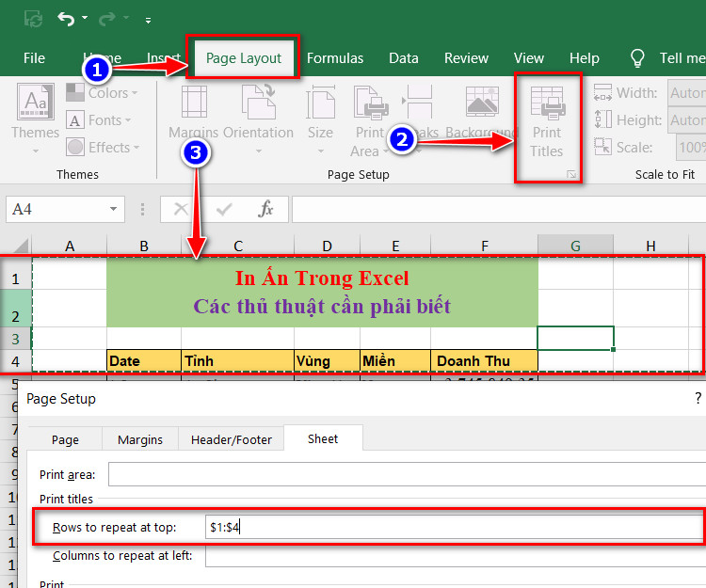Open Customize Quick Access Toolbar arrow
Viewport: 706px width, 588px height.
pyautogui.click(x=148, y=21)
